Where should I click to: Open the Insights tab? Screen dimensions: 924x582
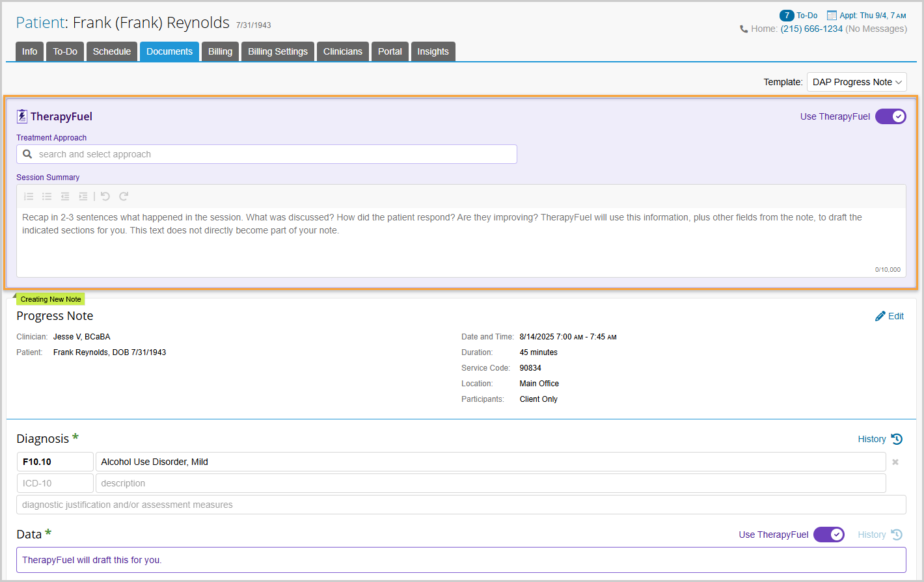[433, 51]
